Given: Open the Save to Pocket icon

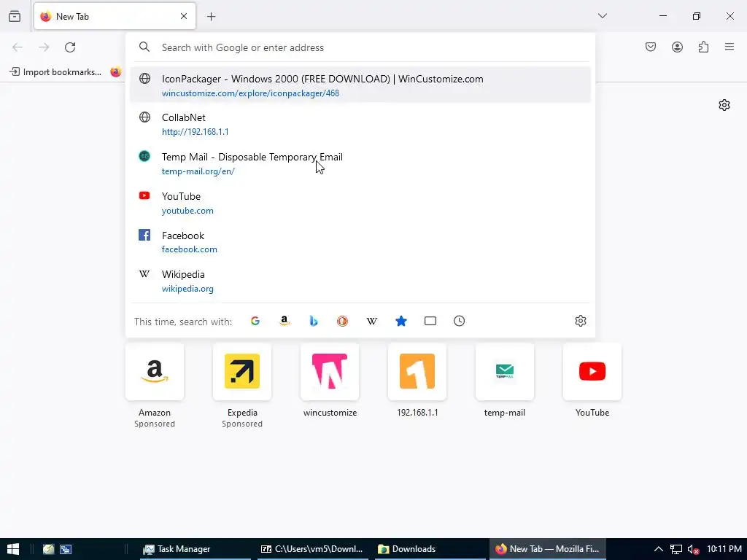Looking at the screenshot, I should pos(651,47).
